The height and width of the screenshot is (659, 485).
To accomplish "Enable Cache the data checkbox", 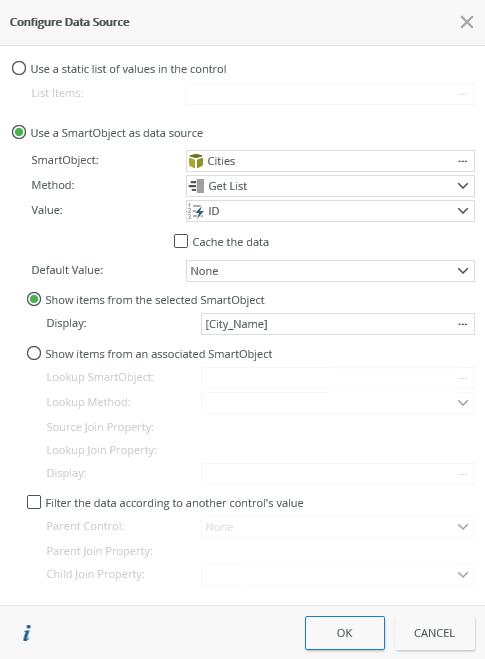I will pos(181,241).
